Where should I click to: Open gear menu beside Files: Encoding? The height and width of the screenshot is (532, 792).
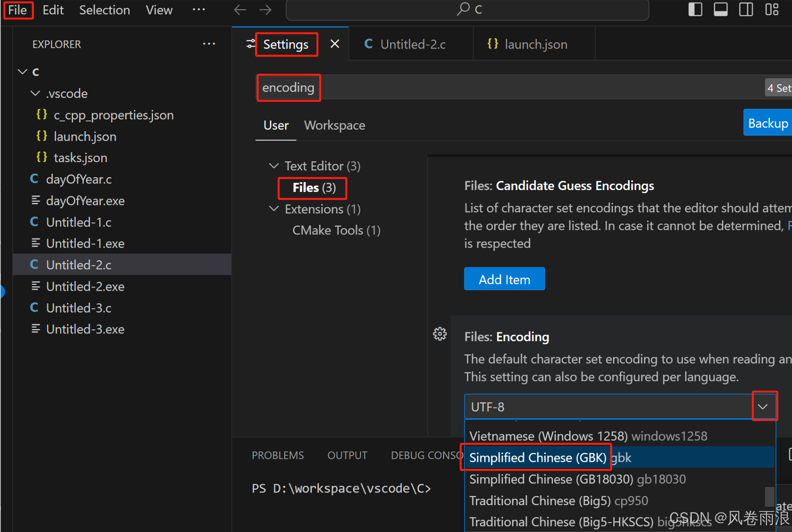coord(440,334)
